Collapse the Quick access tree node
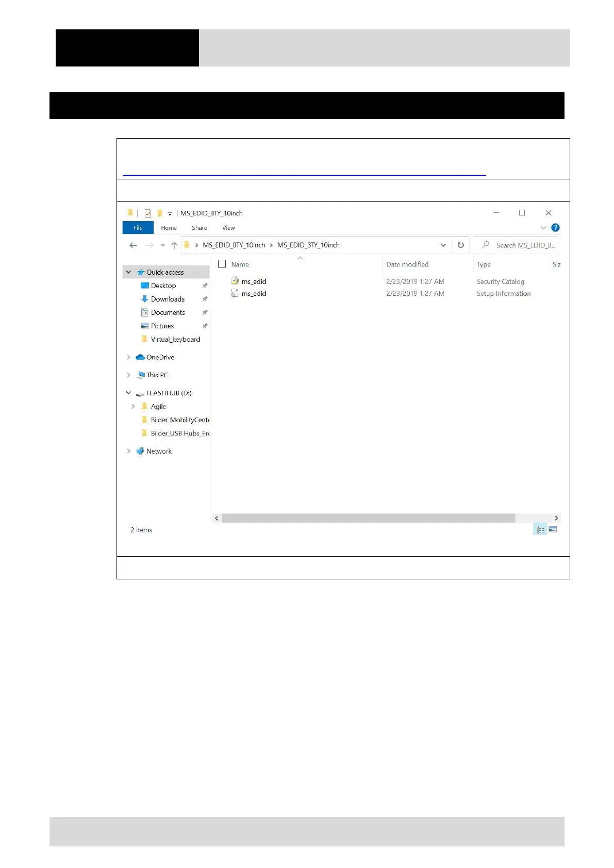The width and height of the screenshot is (614, 868). pos(128,272)
